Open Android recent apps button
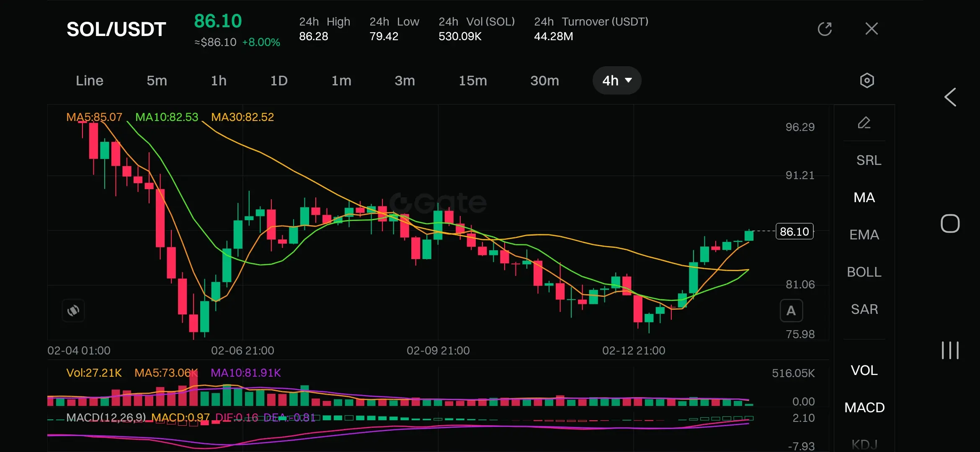This screenshot has height=452, width=980. [950, 350]
